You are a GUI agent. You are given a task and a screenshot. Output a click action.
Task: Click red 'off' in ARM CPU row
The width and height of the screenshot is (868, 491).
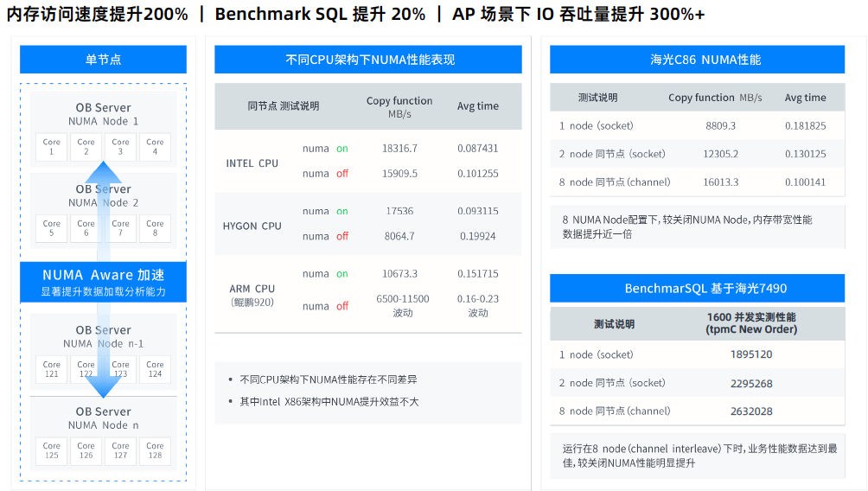pyautogui.click(x=342, y=306)
